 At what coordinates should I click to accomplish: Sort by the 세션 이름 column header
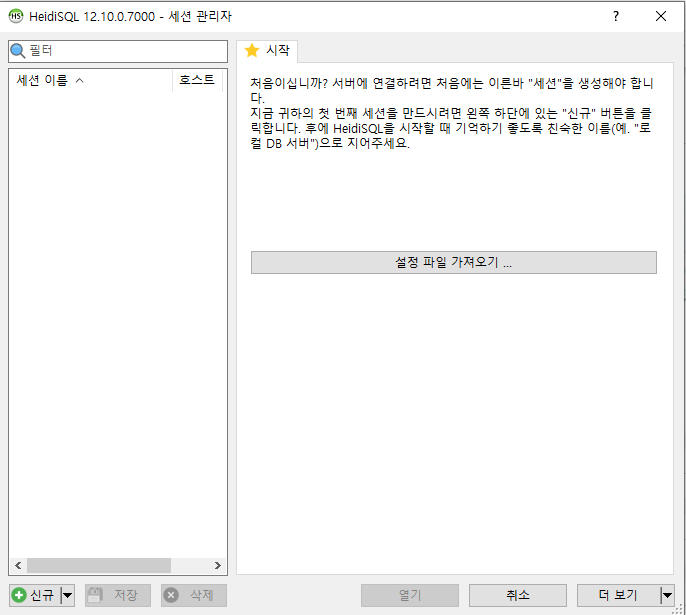[x=90, y=80]
